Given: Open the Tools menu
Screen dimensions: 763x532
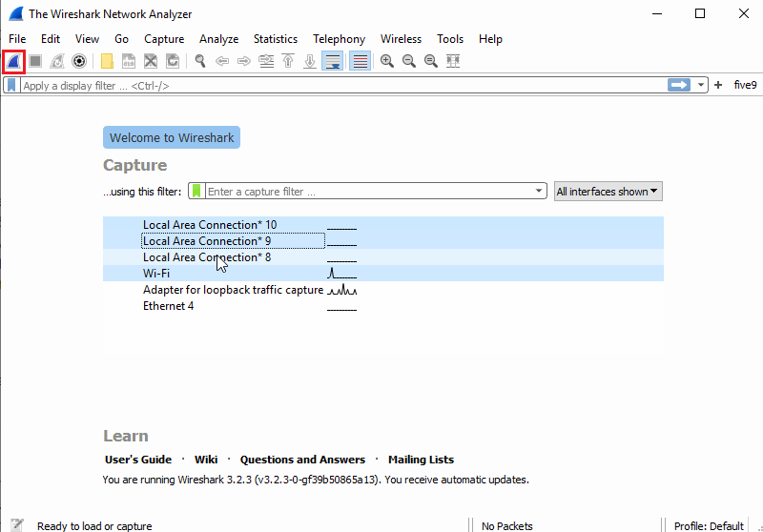Looking at the screenshot, I should tap(450, 39).
